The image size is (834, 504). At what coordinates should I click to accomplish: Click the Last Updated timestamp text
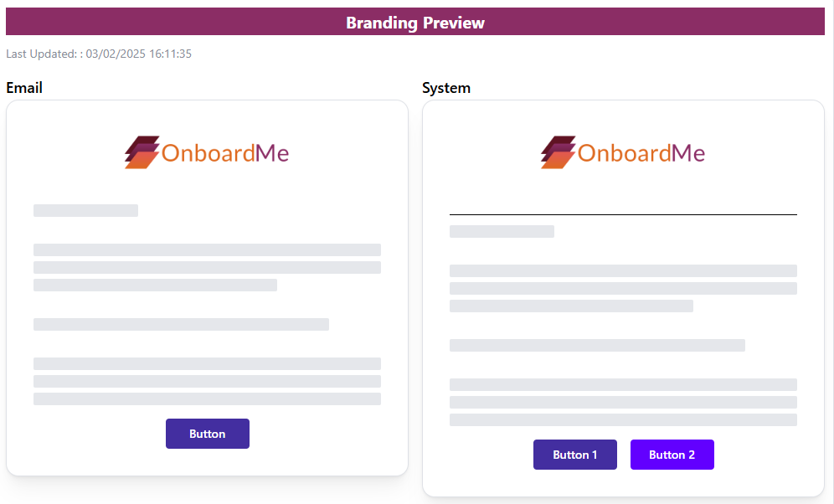click(99, 54)
